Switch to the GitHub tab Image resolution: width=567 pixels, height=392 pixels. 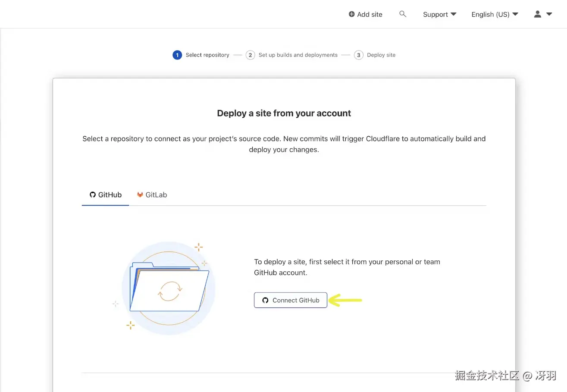pos(106,195)
